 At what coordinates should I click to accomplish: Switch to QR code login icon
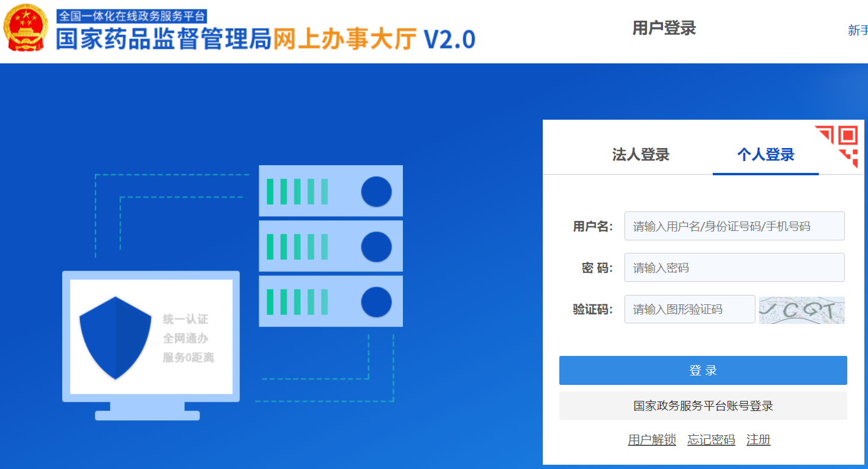pos(836,146)
